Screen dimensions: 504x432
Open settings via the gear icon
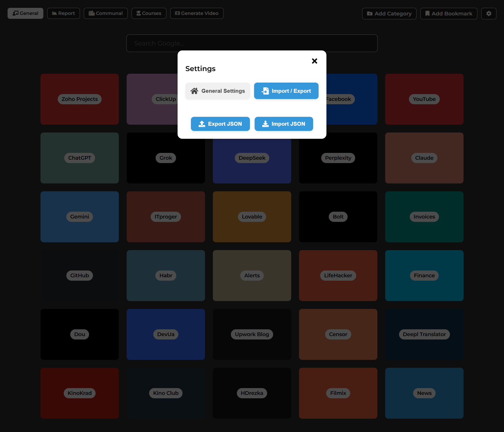489,13
